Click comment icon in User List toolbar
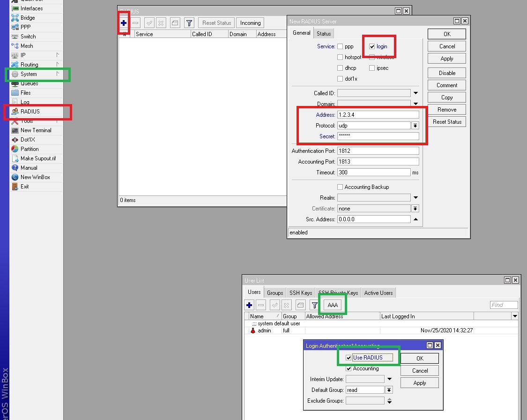527x420 pixels. pos(300,305)
